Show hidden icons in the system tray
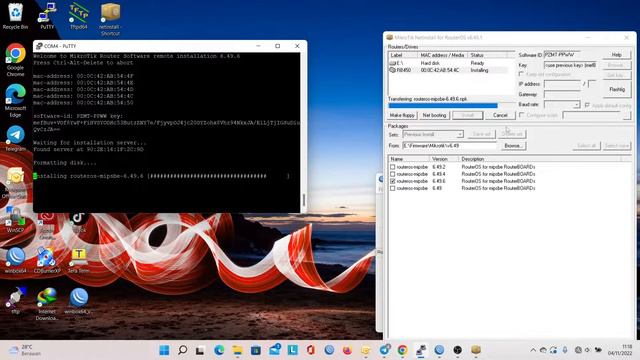Image resolution: width=640 pixels, height=360 pixels. (x=533, y=350)
